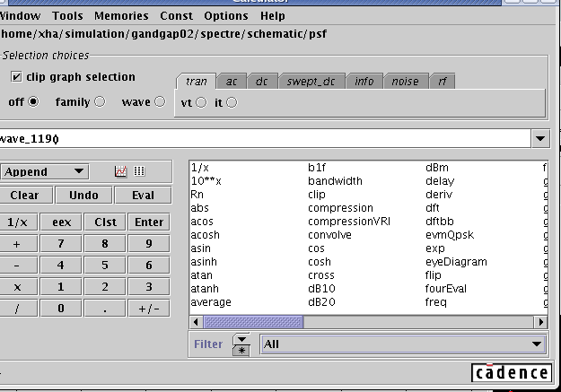This screenshot has width=561, height=392.
Task: Open the Window menu
Action: [x=20, y=16]
